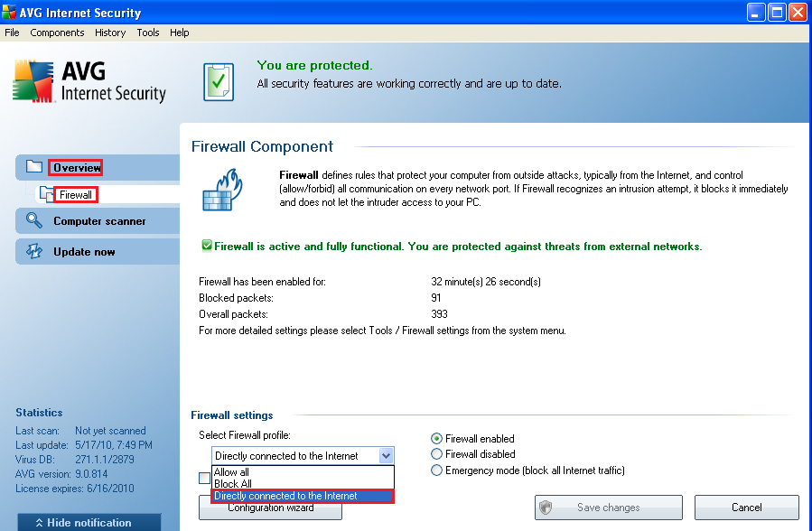The width and height of the screenshot is (812, 531).
Task: Click the Computer scanner magnifier icon
Action: tap(34, 220)
